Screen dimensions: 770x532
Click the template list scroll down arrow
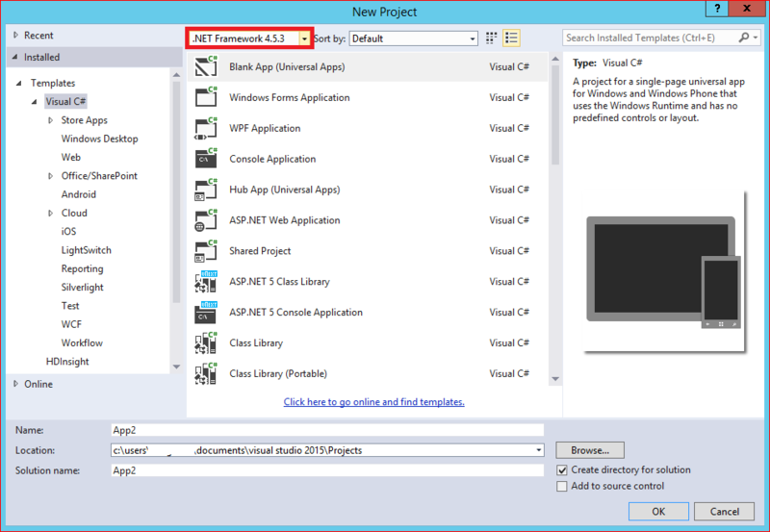click(x=555, y=379)
